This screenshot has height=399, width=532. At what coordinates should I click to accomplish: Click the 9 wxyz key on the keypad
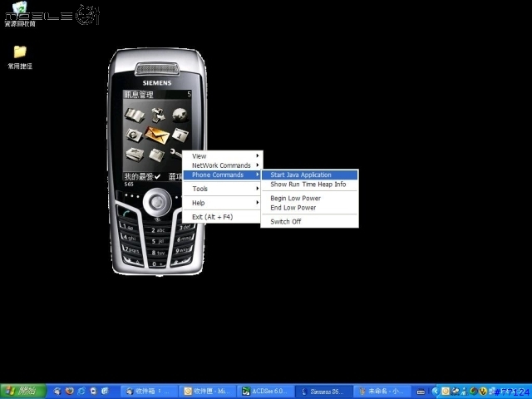(183, 250)
